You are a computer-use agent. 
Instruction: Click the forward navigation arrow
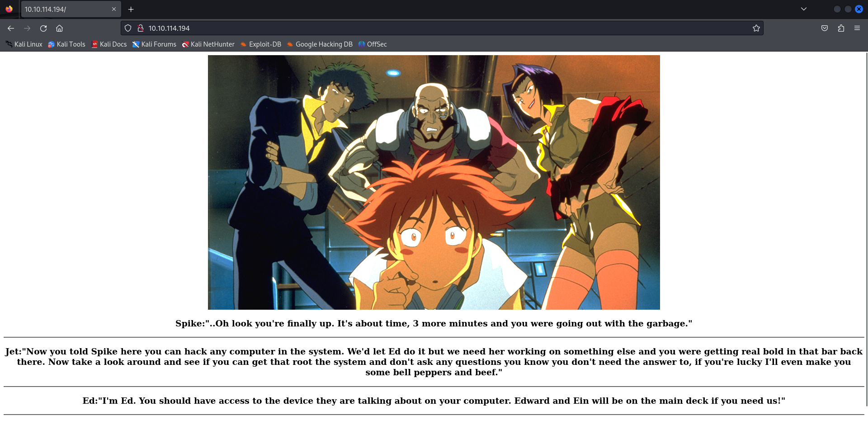27,28
